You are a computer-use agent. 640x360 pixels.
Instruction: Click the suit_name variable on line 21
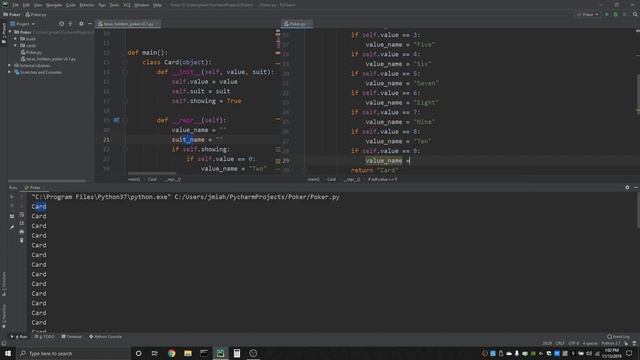click(188, 140)
